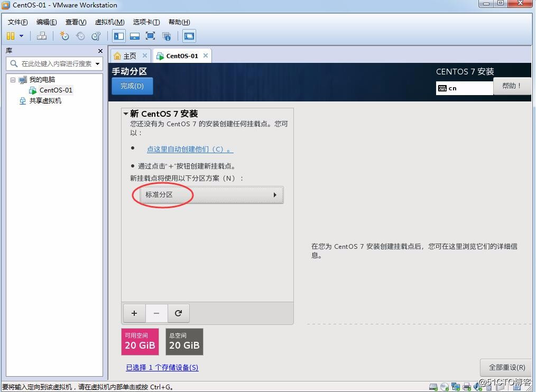Viewport: 536px width, 392px height.
Task: Open the 虚拟机(M) menu
Action: click(110, 22)
